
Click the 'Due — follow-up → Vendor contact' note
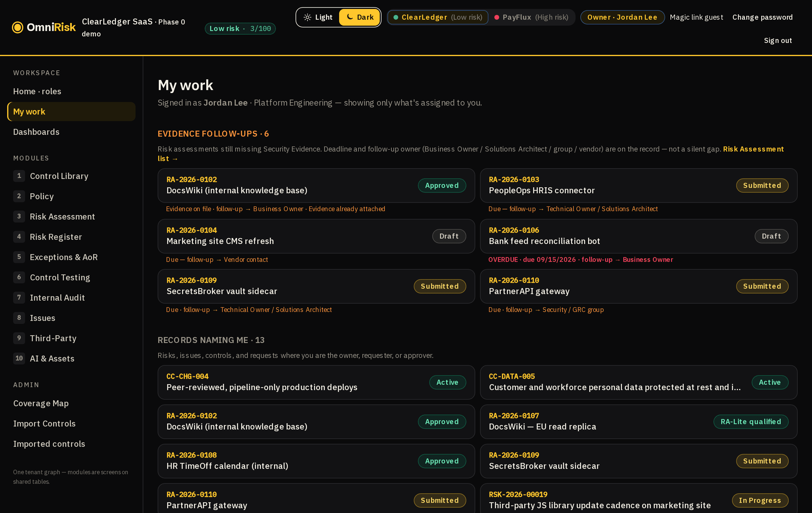click(217, 259)
